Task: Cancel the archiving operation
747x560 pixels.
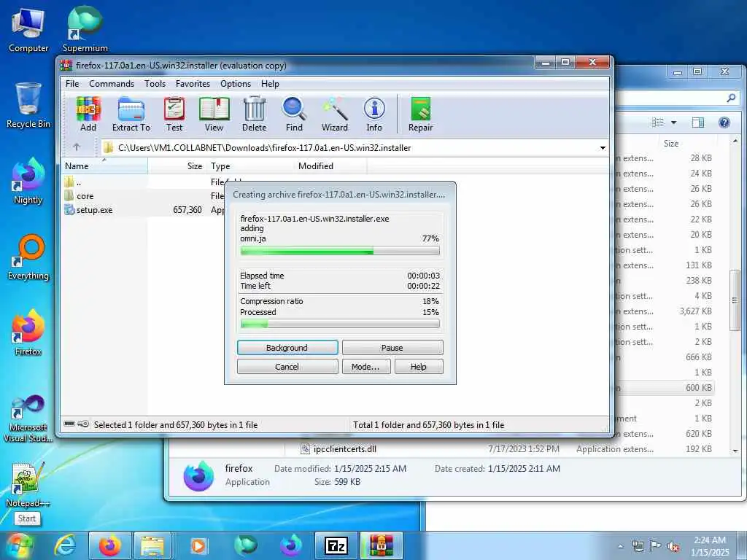Action: click(x=287, y=367)
